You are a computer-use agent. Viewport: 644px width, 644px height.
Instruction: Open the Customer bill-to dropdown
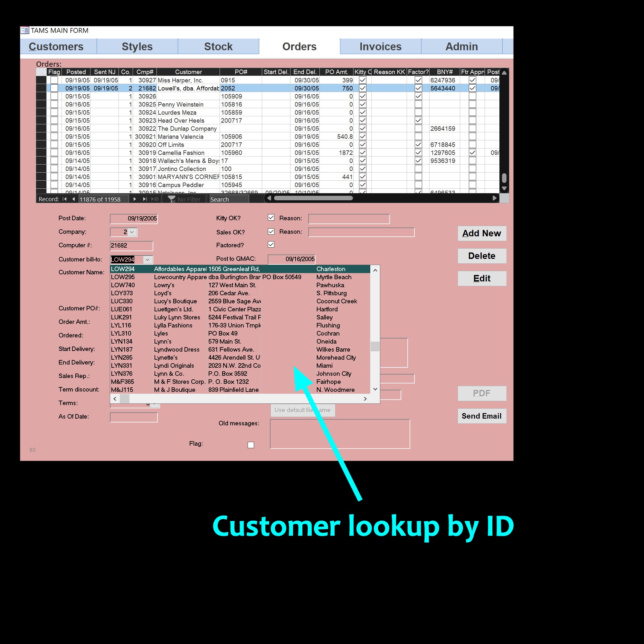tap(148, 259)
